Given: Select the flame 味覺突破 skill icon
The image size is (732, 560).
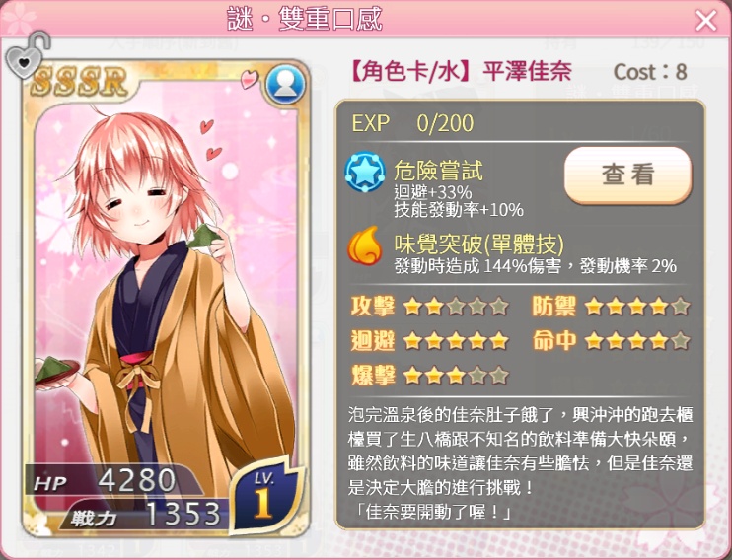Looking at the screenshot, I should click(x=365, y=245).
